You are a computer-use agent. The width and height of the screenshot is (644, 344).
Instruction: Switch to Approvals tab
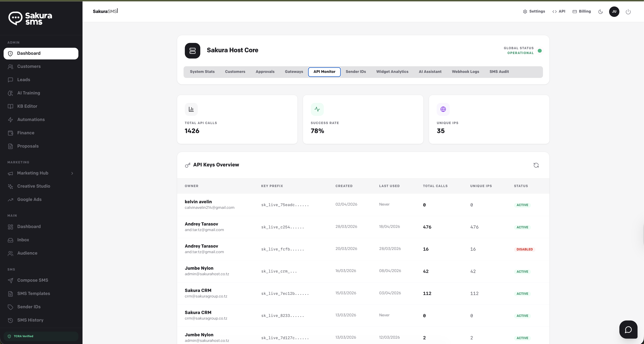[265, 72]
